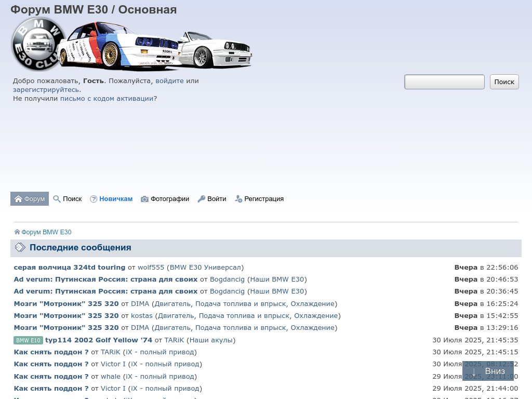Open user profile wolf555

point(151,268)
